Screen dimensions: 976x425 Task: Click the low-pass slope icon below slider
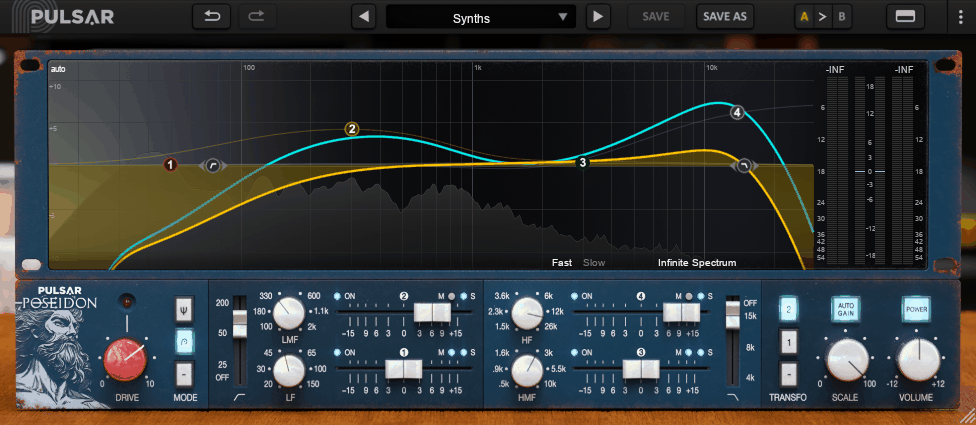coord(733,398)
